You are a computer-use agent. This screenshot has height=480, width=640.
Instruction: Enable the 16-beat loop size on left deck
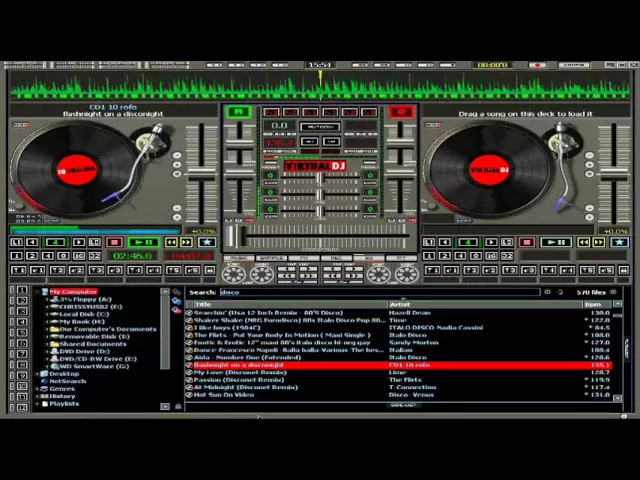79,256
